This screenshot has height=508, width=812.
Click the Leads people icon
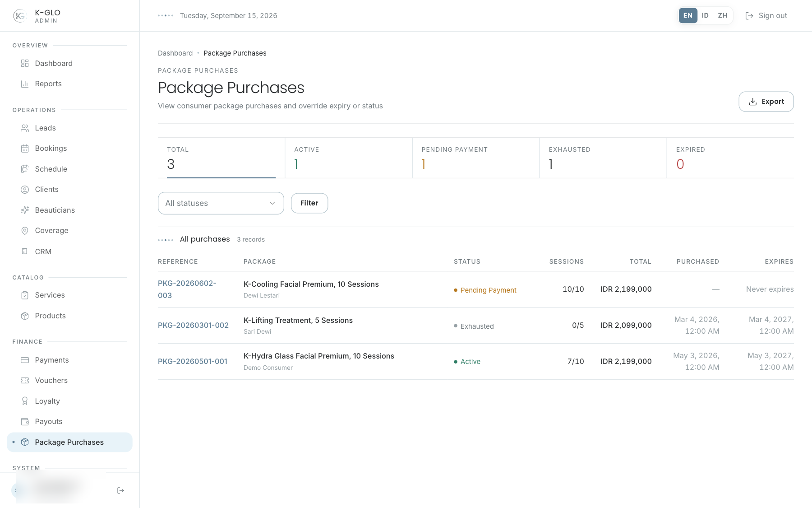click(25, 128)
